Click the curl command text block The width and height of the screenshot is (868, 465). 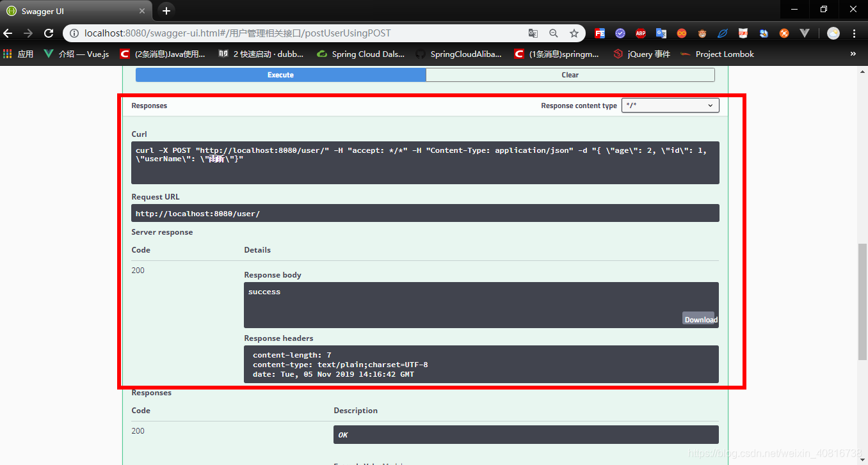(x=425, y=162)
